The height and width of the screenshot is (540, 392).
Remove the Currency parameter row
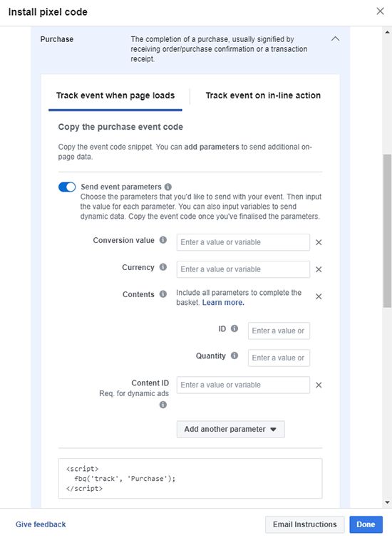319,269
